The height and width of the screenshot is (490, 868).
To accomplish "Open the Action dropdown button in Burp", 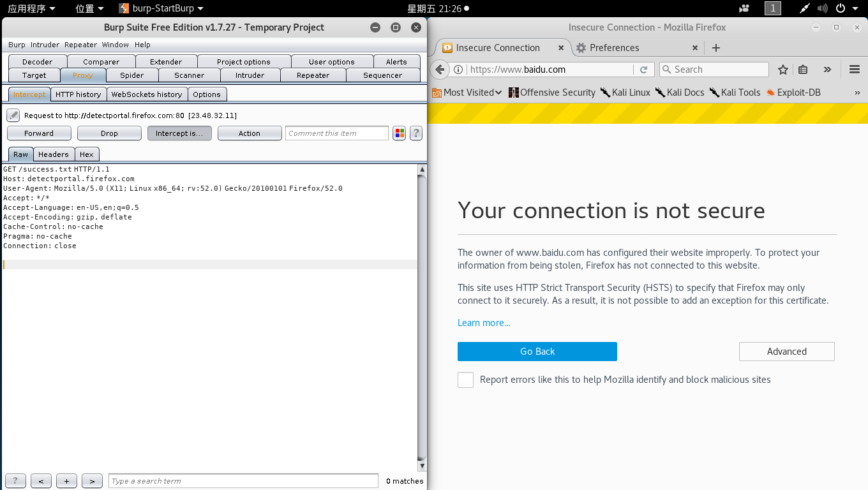I will [x=250, y=133].
